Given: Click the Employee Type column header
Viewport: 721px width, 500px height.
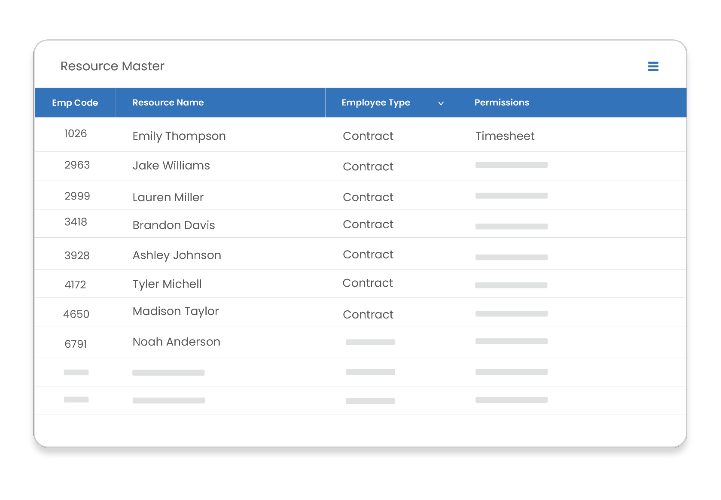Looking at the screenshot, I should coord(376,103).
